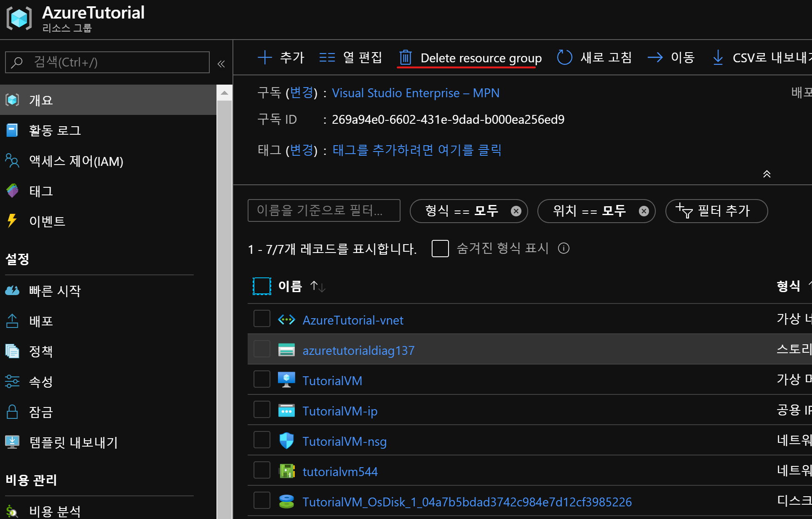The image size is (812, 519).
Task: Click the 필터 추가 add filter button
Action: 716,211
